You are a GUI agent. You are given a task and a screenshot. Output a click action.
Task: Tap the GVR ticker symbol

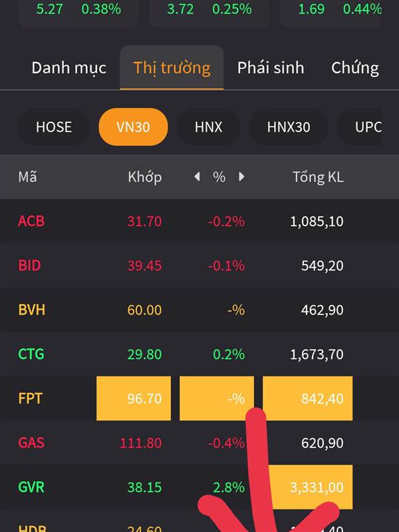(x=31, y=487)
